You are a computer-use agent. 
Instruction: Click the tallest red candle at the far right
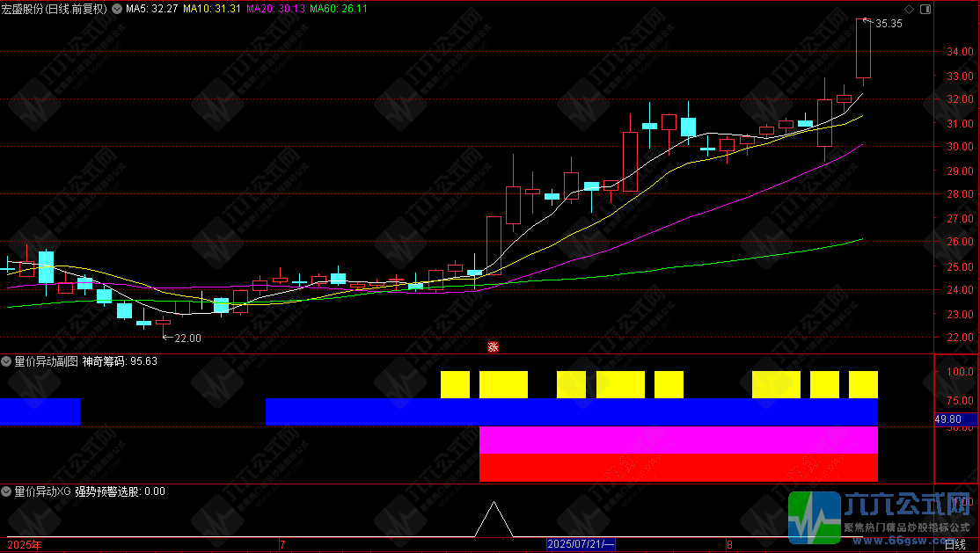(863, 48)
